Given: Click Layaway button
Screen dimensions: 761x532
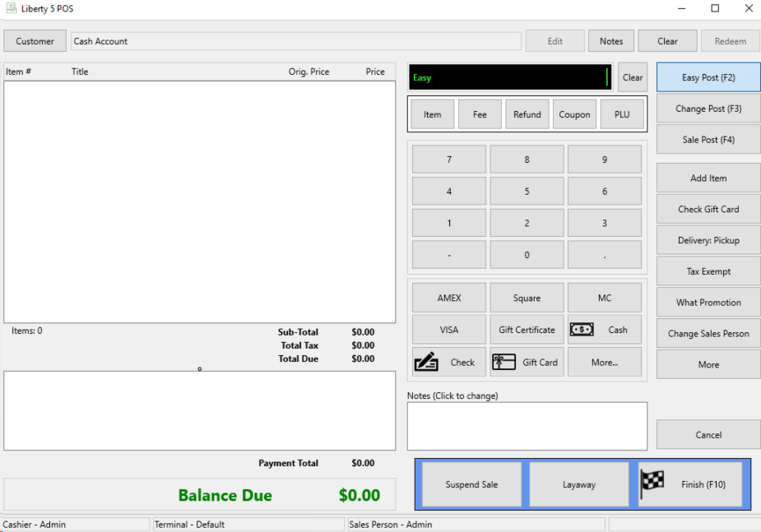Looking at the screenshot, I should [x=578, y=484].
